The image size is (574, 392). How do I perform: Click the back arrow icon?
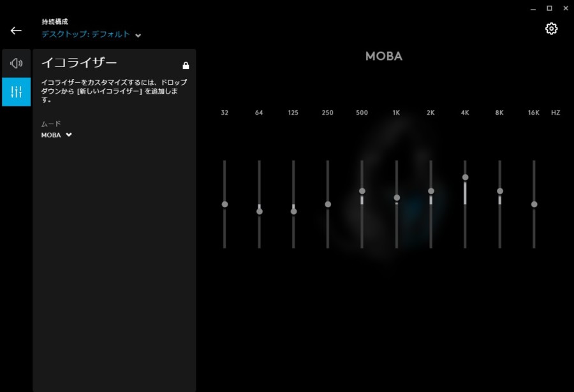click(16, 31)
